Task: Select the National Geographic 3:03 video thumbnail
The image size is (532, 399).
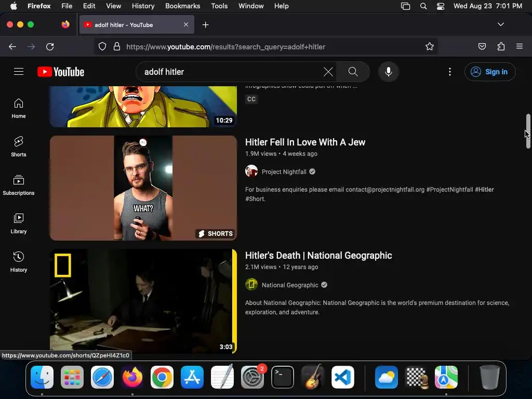Action: click(x=143, y=301)
